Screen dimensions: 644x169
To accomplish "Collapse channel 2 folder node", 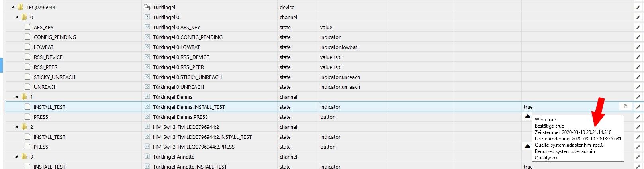I will coord(16,127).
